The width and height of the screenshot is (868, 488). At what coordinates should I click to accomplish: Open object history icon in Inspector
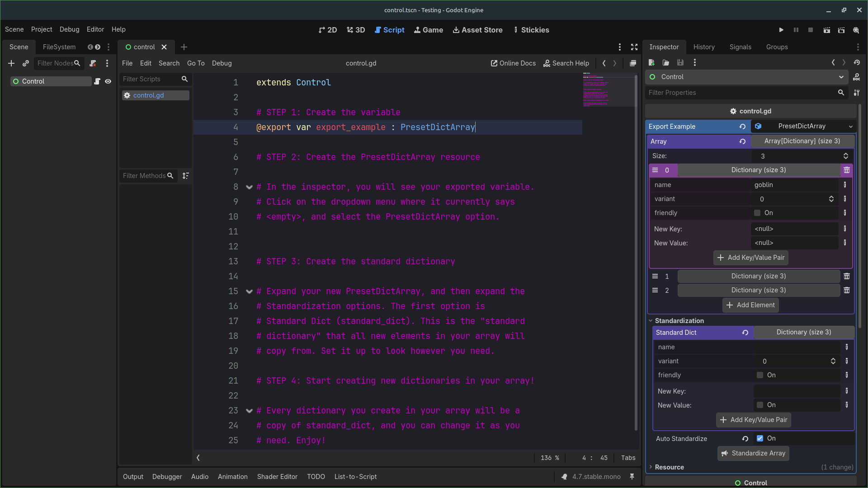point(857,63)
